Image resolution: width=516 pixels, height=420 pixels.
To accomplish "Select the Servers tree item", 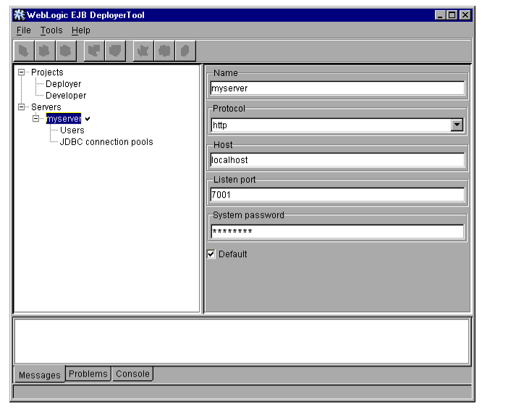I will (x=46, y=107).
